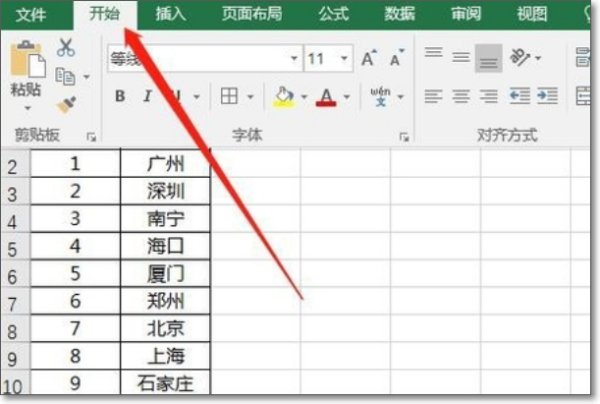
Task: Click the Copy icon
Action: point(65,77)
